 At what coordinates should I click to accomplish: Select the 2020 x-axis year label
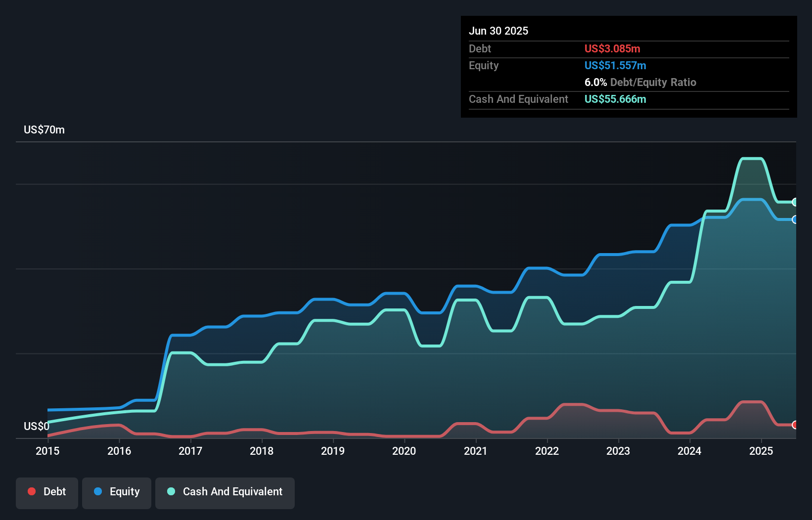[404, 451]
